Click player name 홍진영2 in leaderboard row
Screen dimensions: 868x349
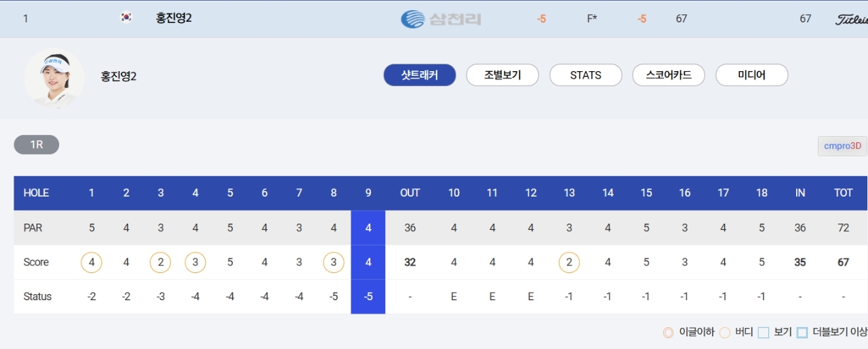tap(174, 18)
